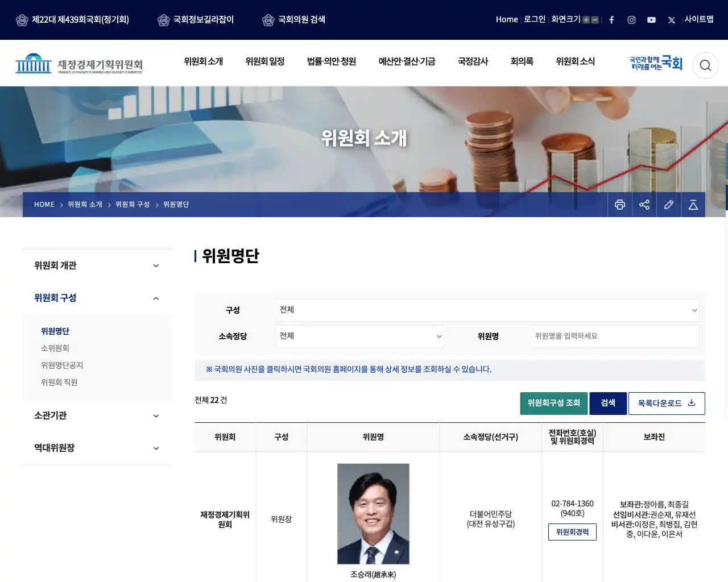Select 위원명단공지 in sidebar submenu
The width and height of the screenshot is (728, 582).
(x=62, y=365)
